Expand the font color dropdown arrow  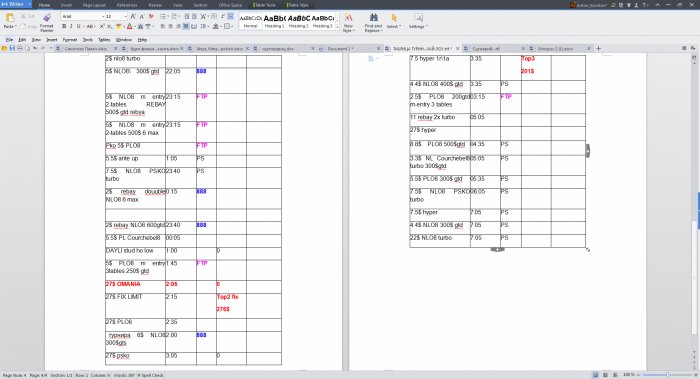click(134, 26)
